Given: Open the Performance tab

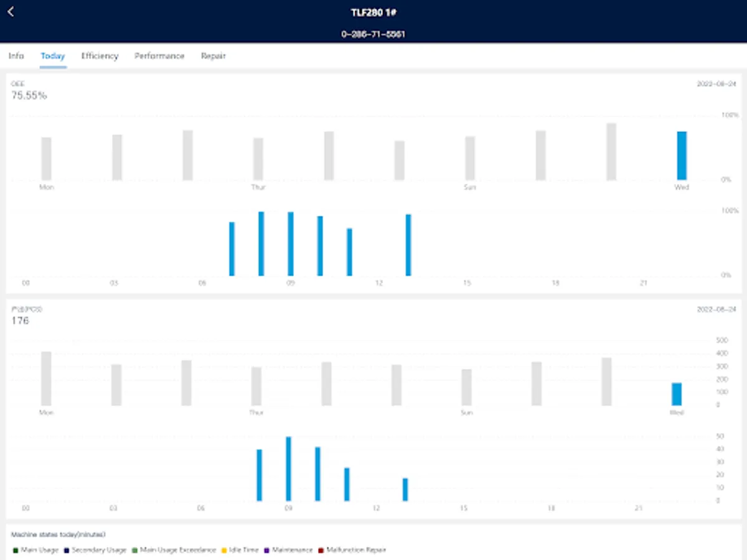Looking at the screenshot, I should tap(159, 56).
